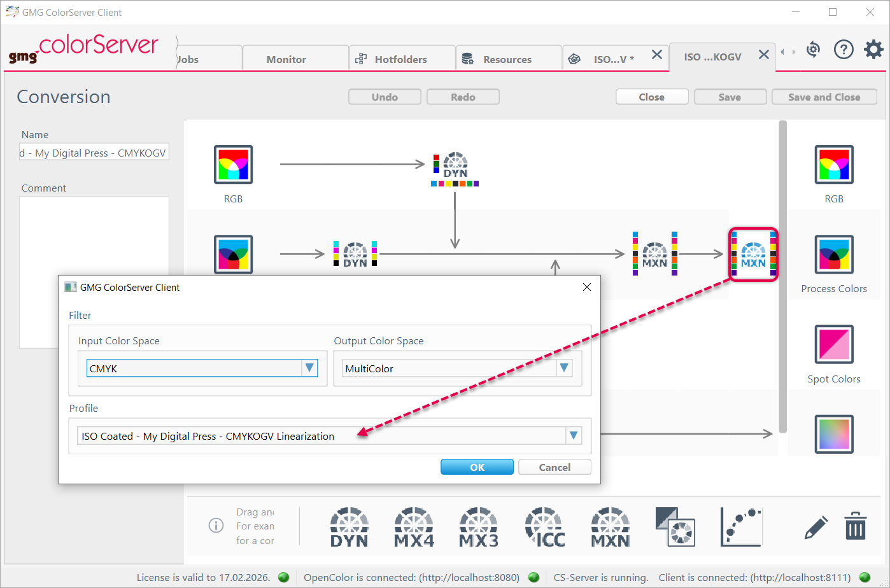Screen dimensions: 890x588
Task: Click the pencil edit icon
Action: coord(816,528)
